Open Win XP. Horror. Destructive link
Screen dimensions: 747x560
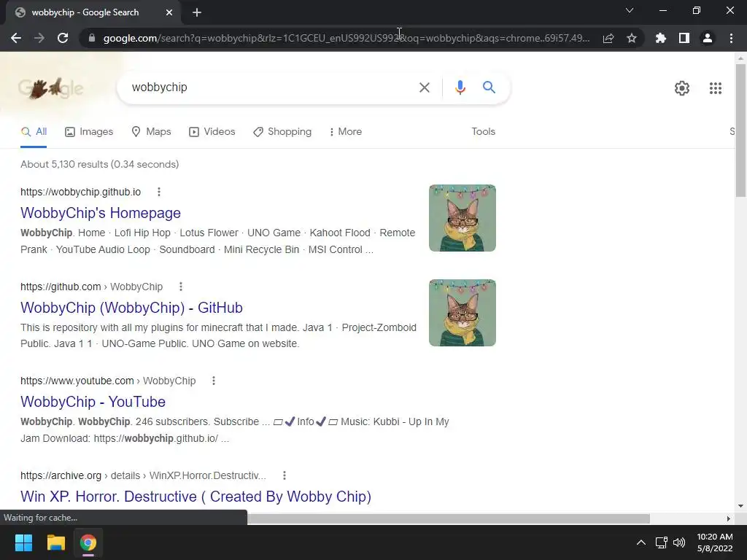[196, 497]
